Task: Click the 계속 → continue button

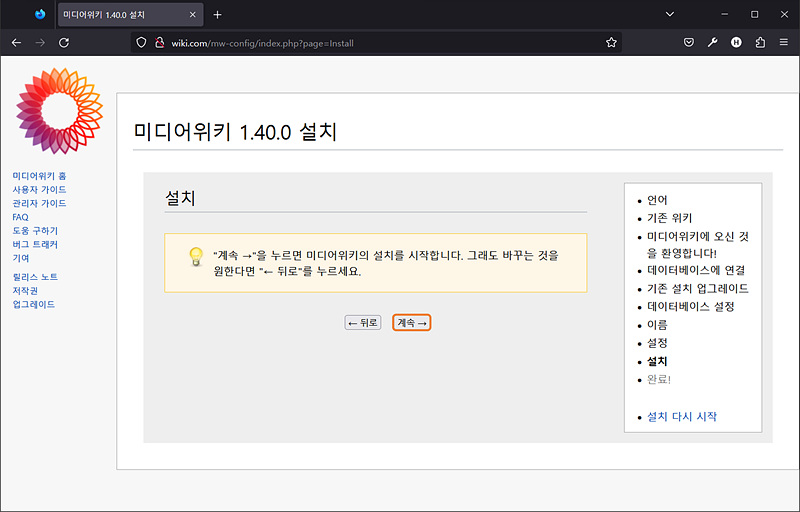Action: click(412, 323)
